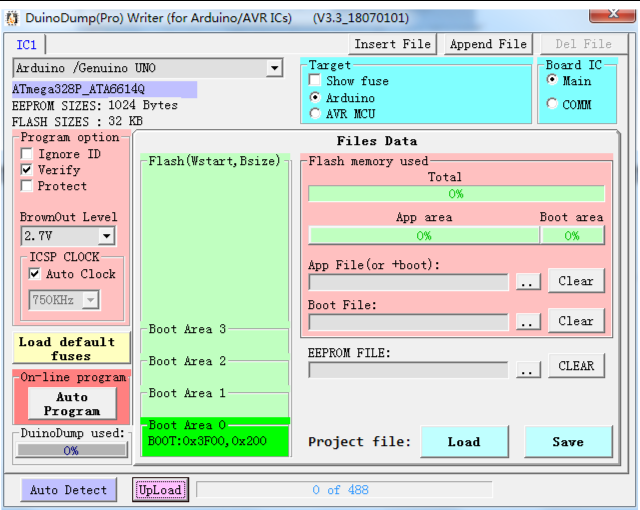
Task: Click the 'EEPROM SIZES: 1024 Bytes' text
Action: coord(95,105)
